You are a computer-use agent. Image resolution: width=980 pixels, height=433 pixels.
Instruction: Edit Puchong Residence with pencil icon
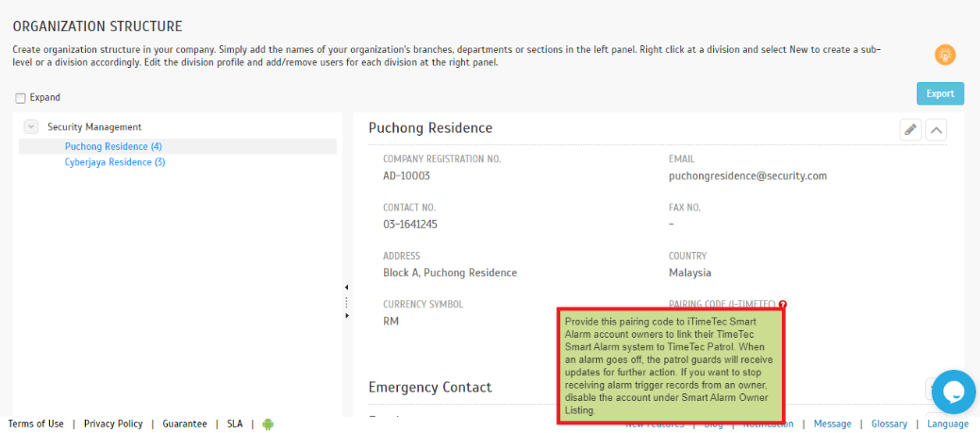click(910, 130)
